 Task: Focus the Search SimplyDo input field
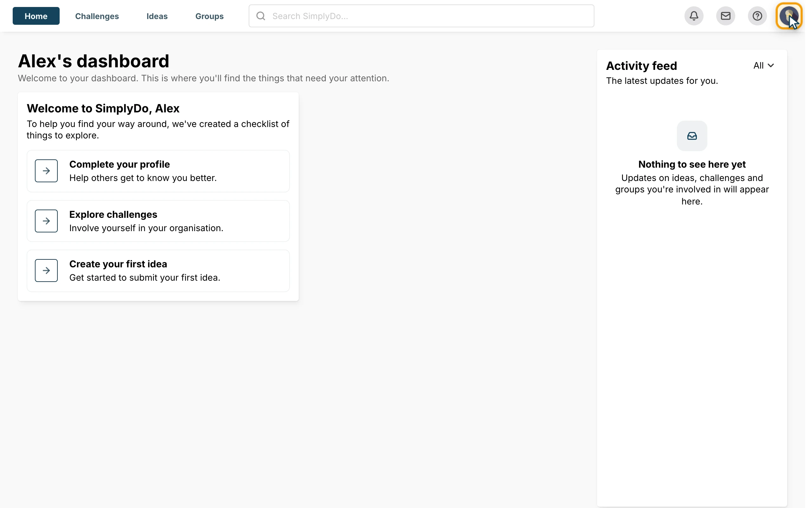pos(422,16)
